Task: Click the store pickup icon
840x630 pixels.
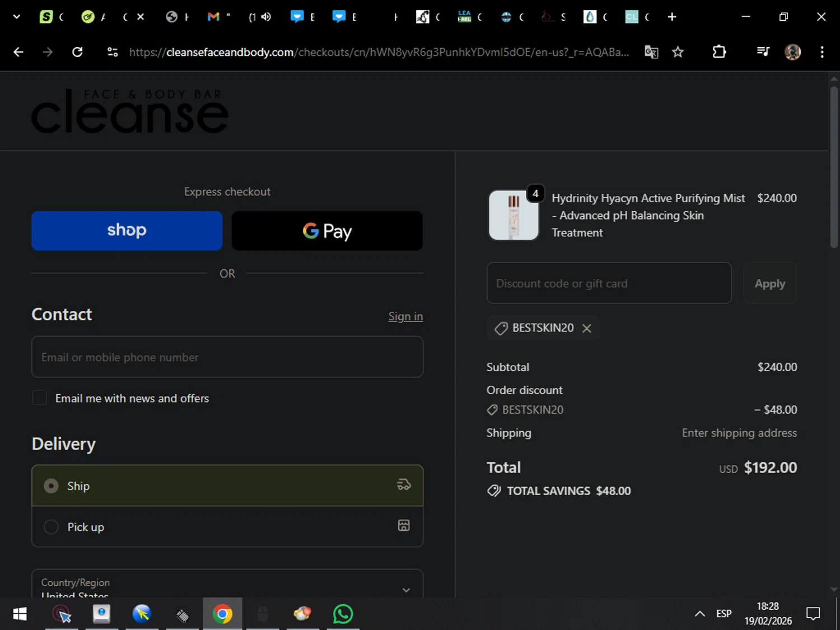Action: pos(404,525)
